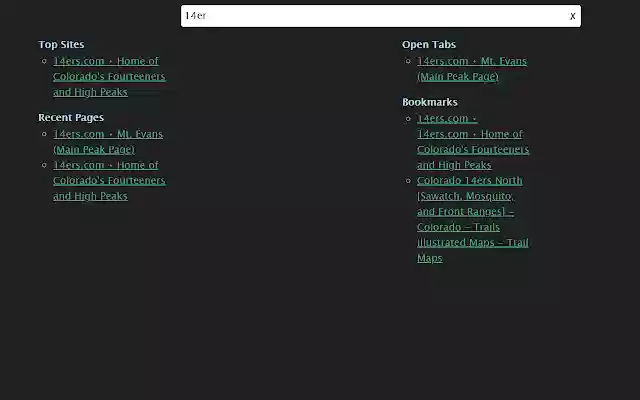640x400 pixels.
Task: Open the Colorado 14ers North Trail Maps bookmark
Action: click(x=473, y=219)
